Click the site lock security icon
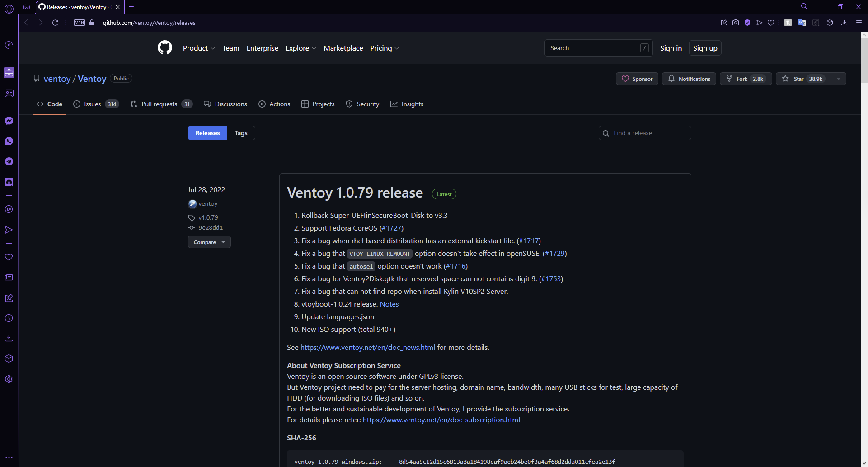Viewport: 868px width, 467px height. coord(92,23)
